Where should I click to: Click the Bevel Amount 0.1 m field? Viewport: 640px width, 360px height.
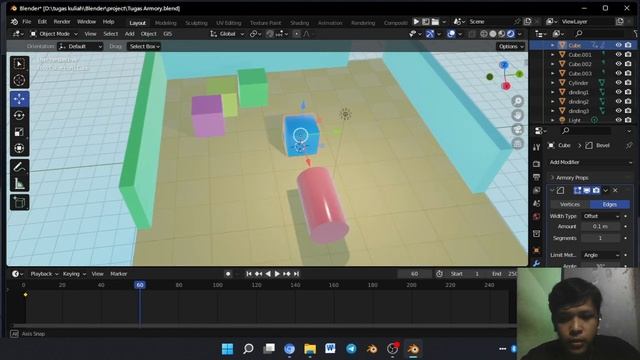pos(601,226)
